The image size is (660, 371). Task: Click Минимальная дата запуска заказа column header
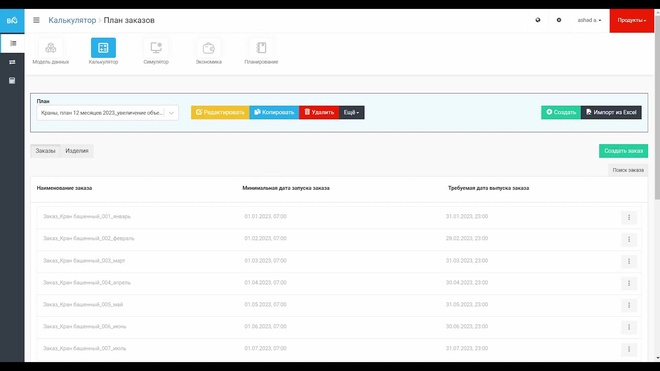pyautogui.click(x=286, y=188)
